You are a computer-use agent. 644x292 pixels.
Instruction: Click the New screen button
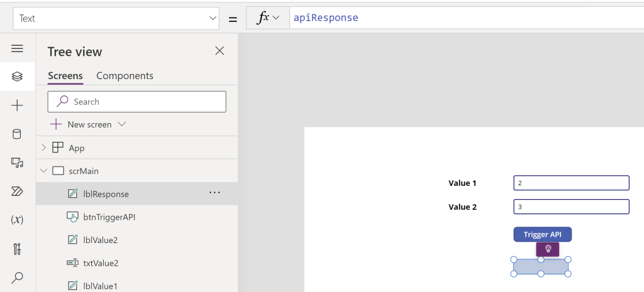click(x=89, y=124)
